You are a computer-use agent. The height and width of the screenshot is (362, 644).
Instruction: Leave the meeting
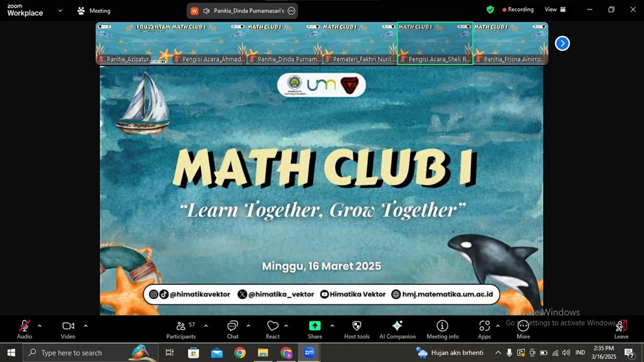(621, 329)
